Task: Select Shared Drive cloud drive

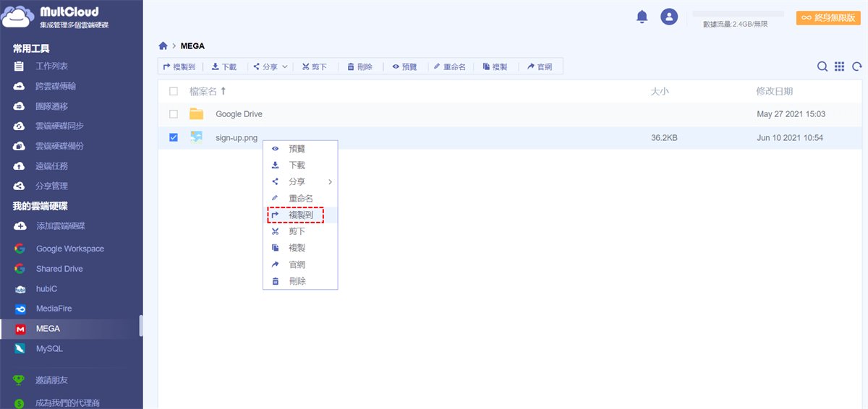Action: [x=59, y=269]
